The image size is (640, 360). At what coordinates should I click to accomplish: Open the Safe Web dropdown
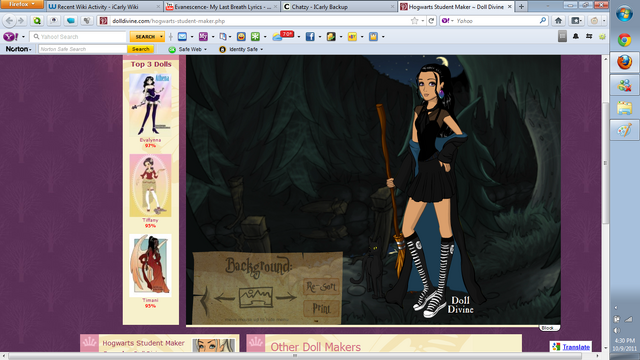188,49
